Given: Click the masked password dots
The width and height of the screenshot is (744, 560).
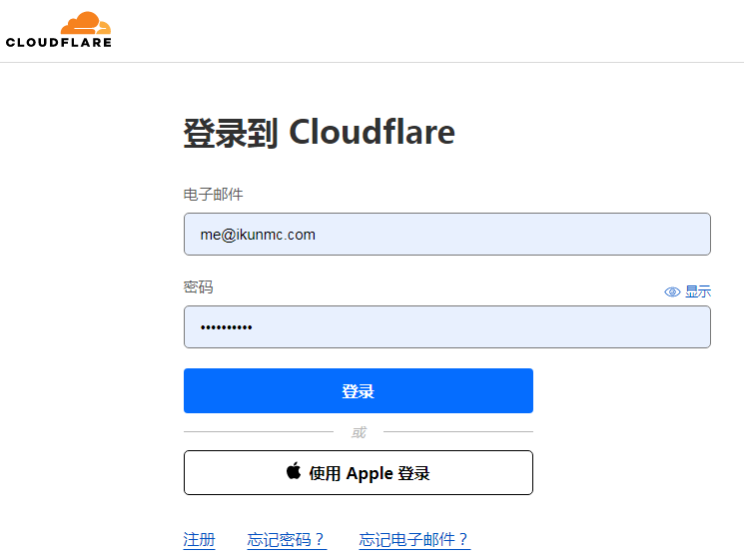Looking at the screenshot, I should click(227, 327).
